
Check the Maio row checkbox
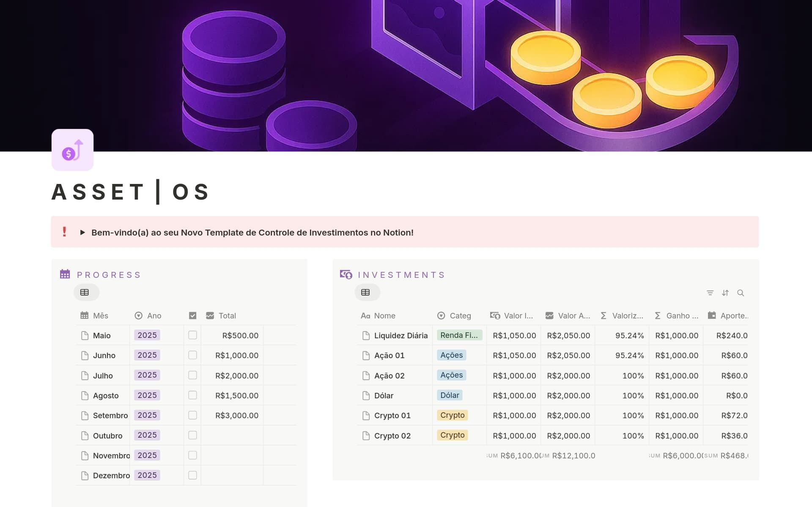click(192, 335)
